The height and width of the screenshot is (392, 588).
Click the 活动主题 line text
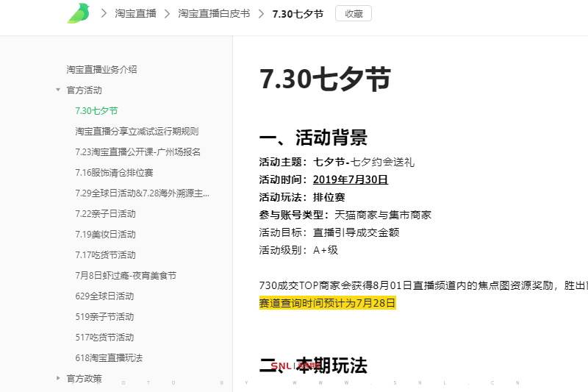337,162
